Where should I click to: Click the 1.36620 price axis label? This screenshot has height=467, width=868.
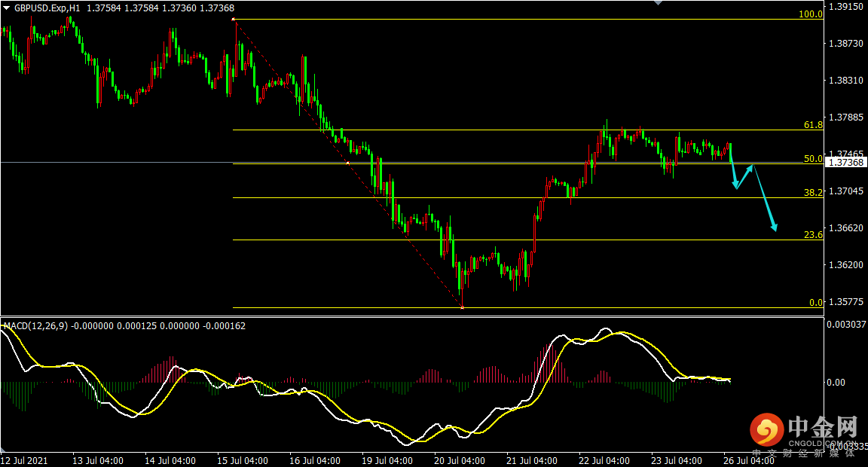[846, 228]
